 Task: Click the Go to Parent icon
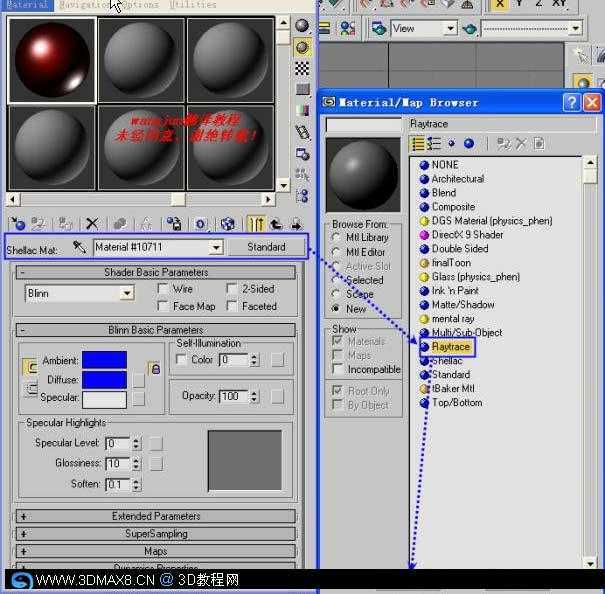tap(276, 223)
